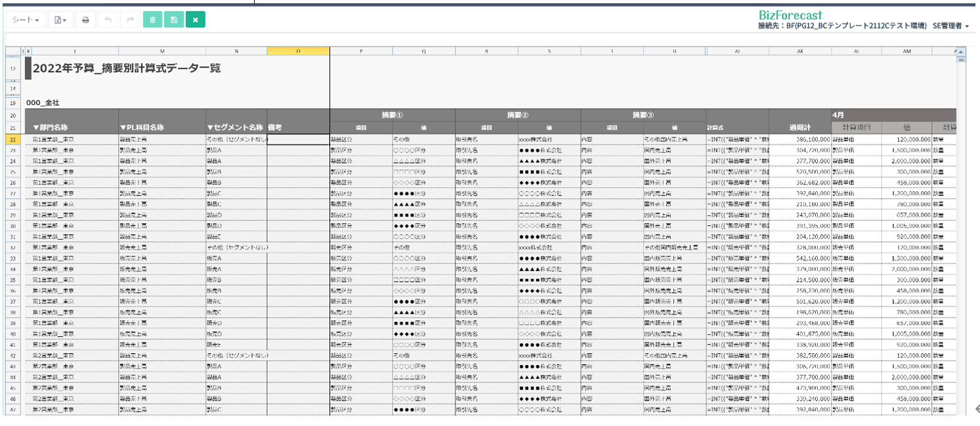Click the green trash delete icon
Image resolution: width=980 pixels, height=426 pixels.
[x=152, y=20]
